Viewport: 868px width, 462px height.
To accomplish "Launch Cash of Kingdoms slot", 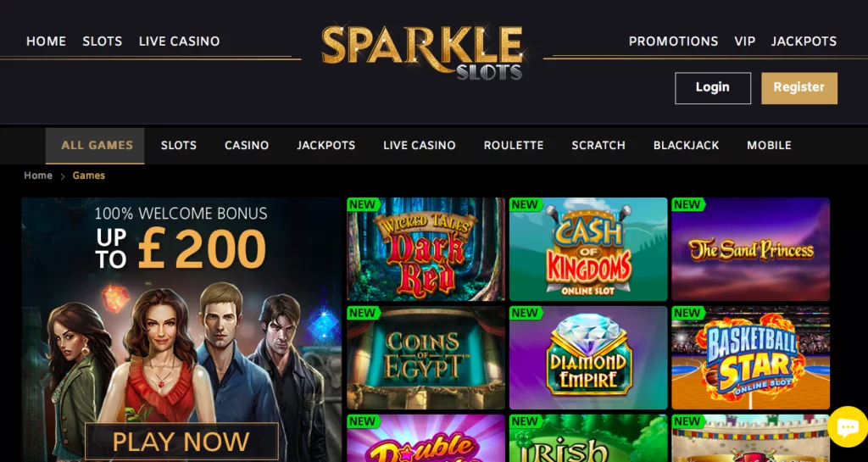I will [588, 249].
